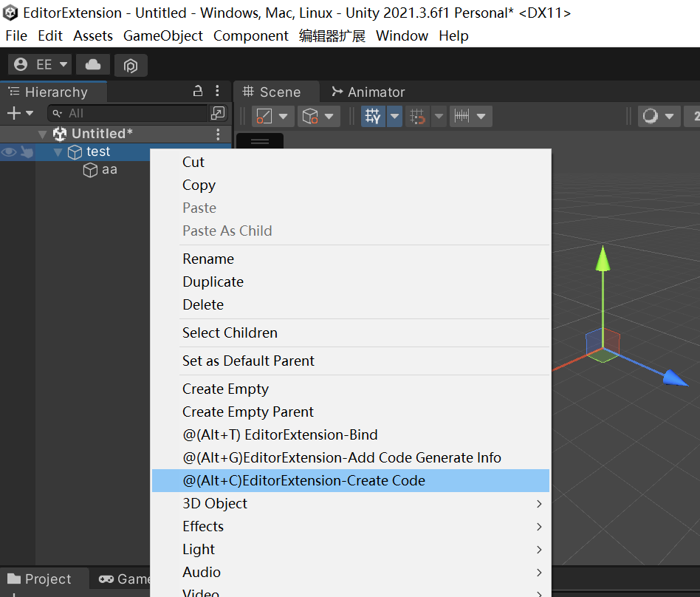
Task: Toggle the Hierarchy panel lock
Action: (198, 91)
